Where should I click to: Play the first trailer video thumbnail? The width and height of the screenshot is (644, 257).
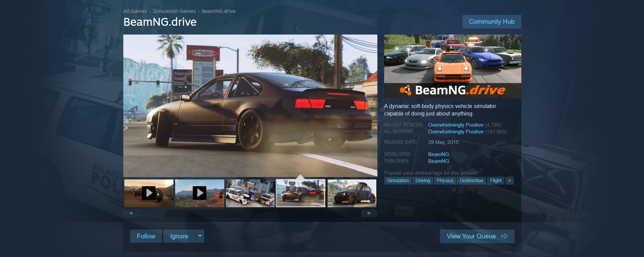149,193
